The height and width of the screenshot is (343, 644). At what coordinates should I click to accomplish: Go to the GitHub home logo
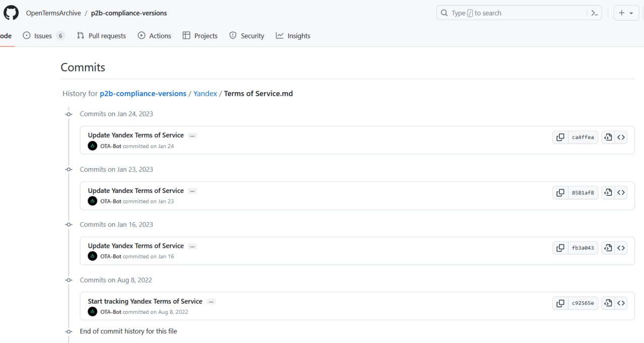[11, 13]
